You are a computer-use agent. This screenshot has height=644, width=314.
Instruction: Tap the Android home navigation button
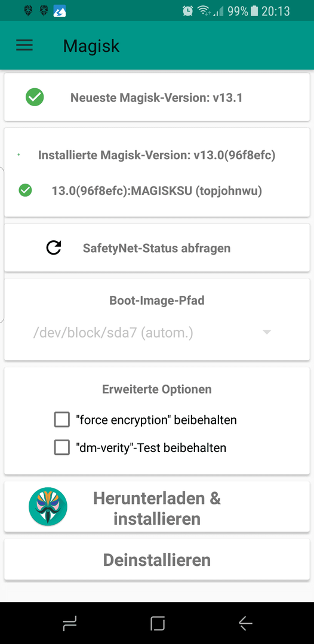pyautogui.click(x=158, y=624)
